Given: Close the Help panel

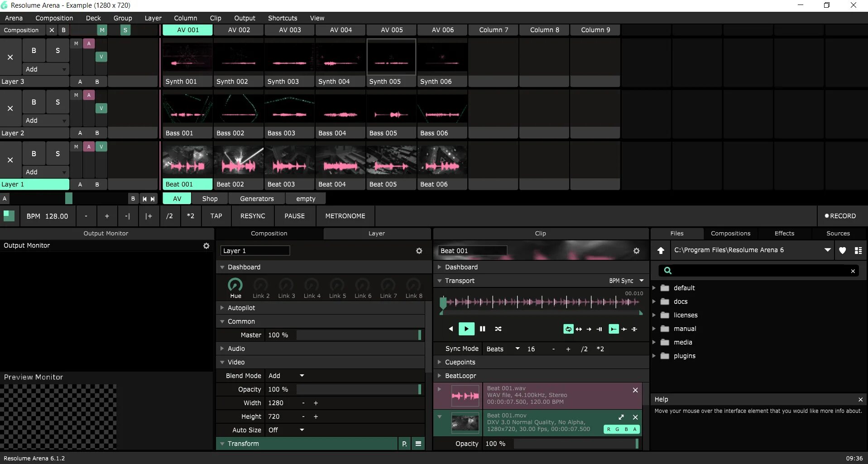Looking at the screenshot, I should 861,400.
